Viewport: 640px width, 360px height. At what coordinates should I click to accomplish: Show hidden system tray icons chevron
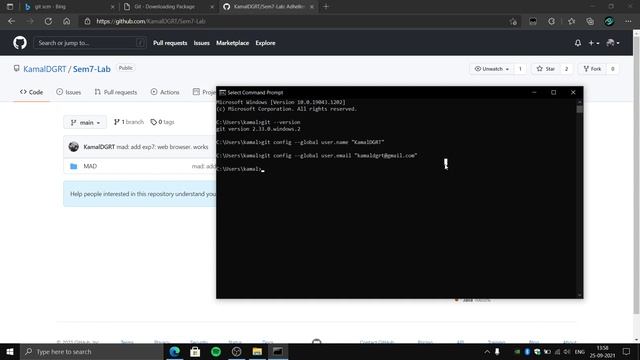[487, 351]
